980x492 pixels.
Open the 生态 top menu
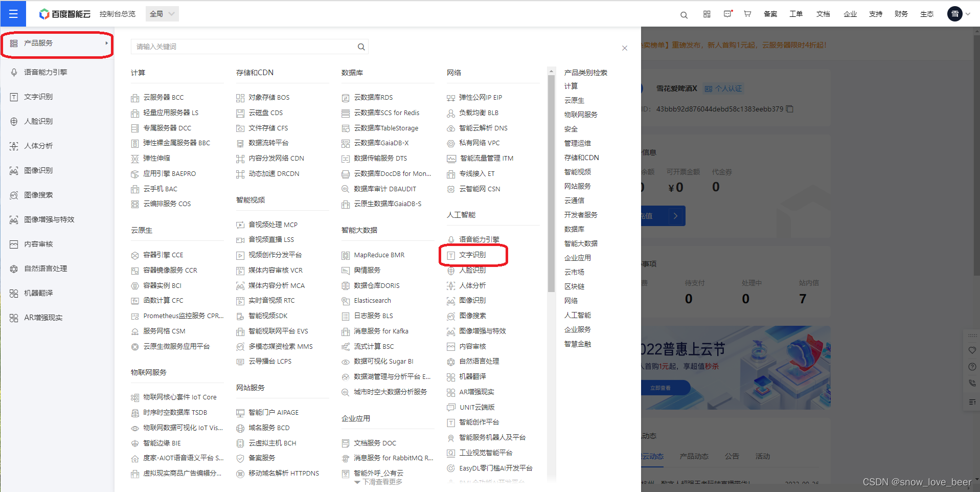click(x=927, y=14)
